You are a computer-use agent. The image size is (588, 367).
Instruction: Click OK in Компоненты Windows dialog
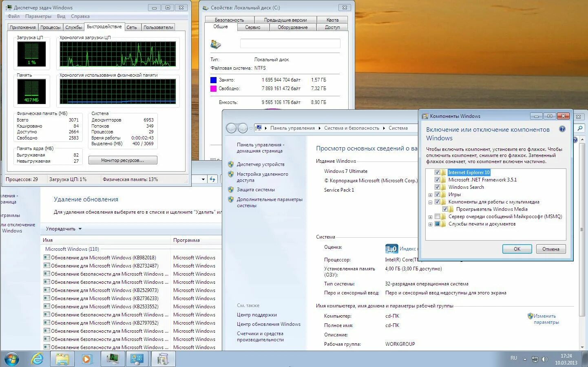pyautogui.click(x=517, y=249)
